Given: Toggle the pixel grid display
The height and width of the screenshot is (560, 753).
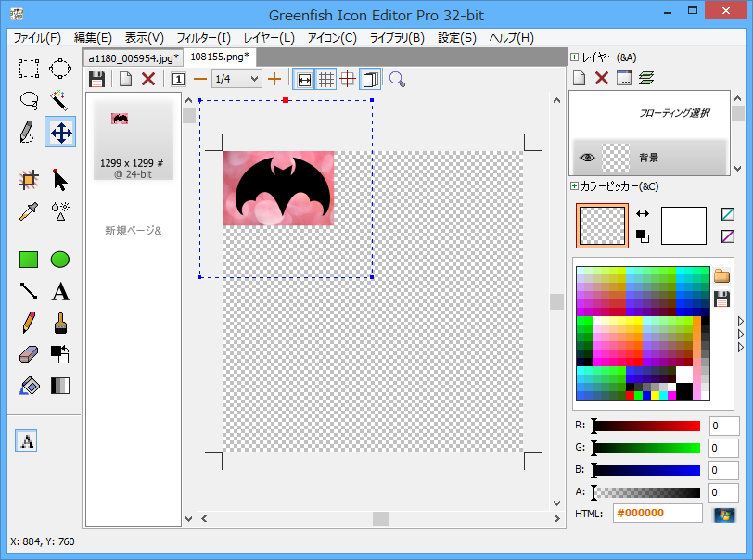Looking at the screenshot, I should tap(326, 79).
